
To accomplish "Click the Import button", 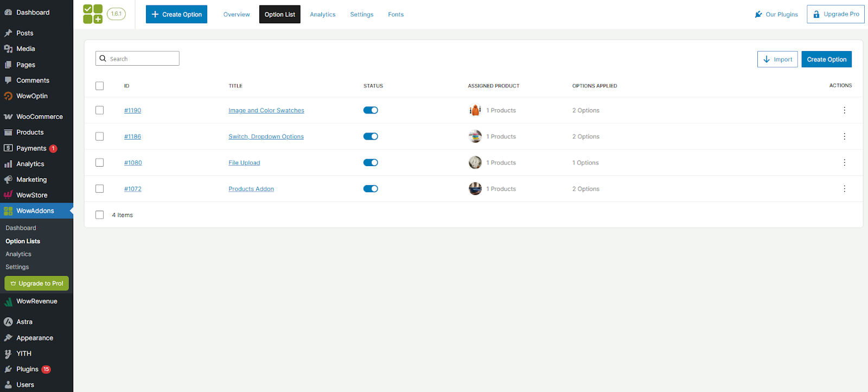I will pyautogui.click(x=777, y=59).
